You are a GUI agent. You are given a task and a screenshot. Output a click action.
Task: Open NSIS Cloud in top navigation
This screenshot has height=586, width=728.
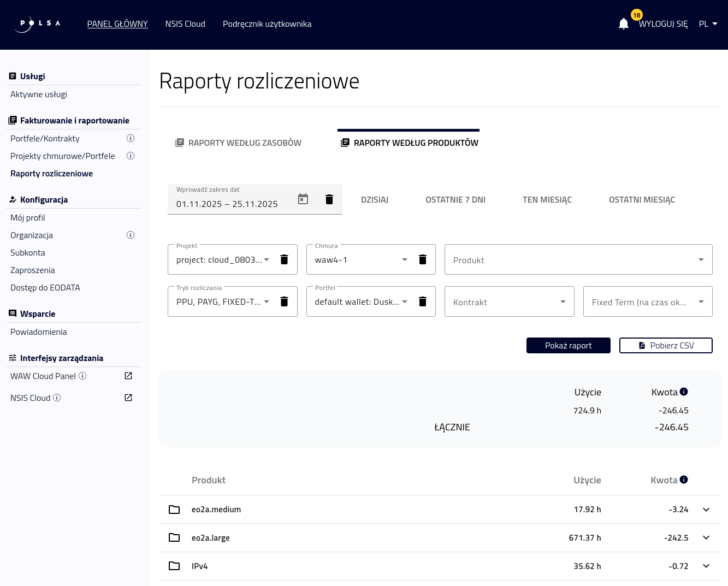185,24
